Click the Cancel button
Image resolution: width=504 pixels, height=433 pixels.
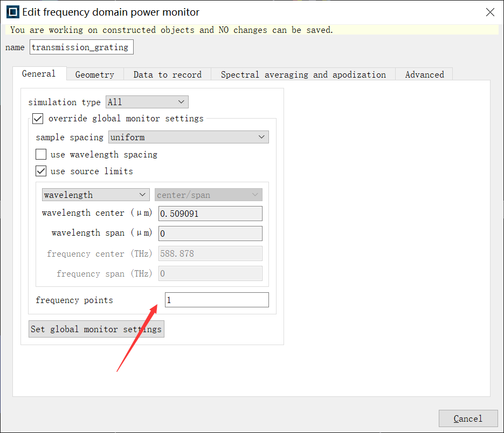click(x=468, y=418)
